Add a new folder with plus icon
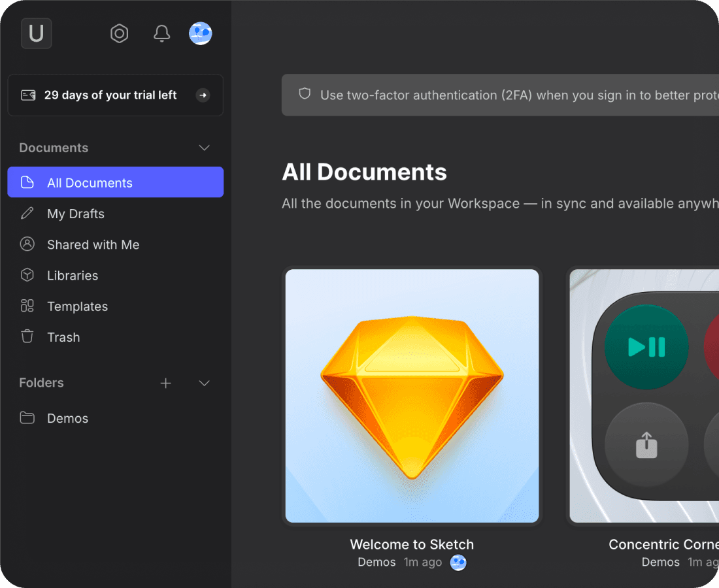The image size is (719, 588). (165, 383)
